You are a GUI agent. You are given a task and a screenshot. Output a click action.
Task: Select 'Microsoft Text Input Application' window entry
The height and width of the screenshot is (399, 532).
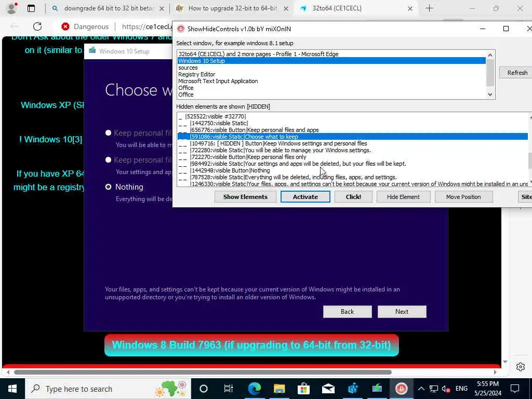pos(331,81)
